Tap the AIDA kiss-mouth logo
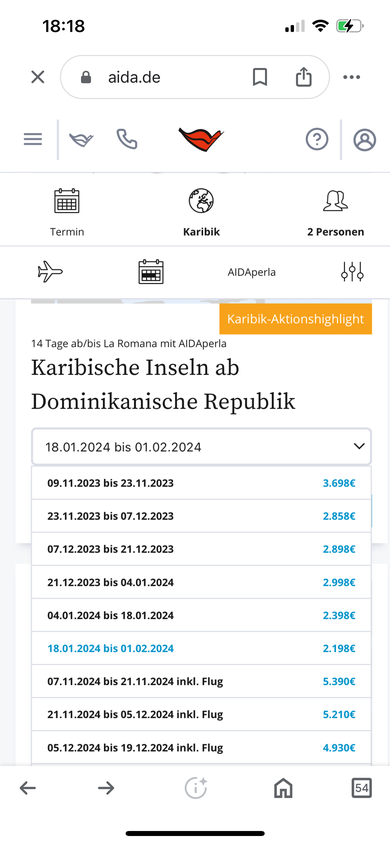 point(201,140)
